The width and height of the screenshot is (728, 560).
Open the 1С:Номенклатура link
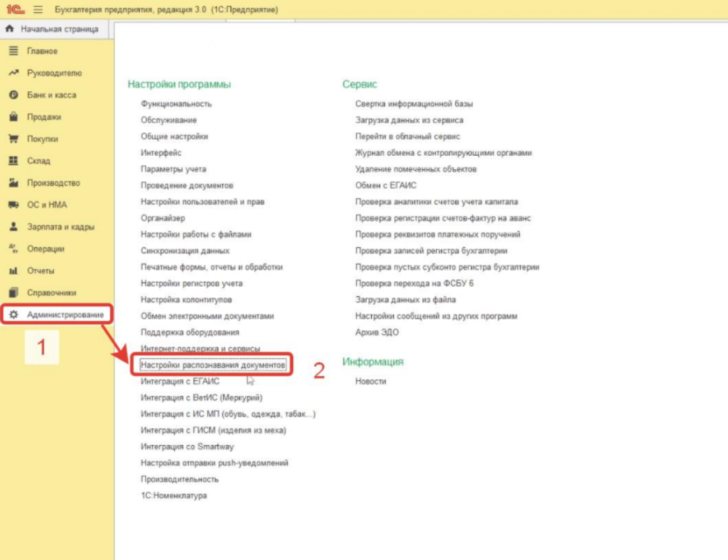pyautogui.click(x=174, y=495)
